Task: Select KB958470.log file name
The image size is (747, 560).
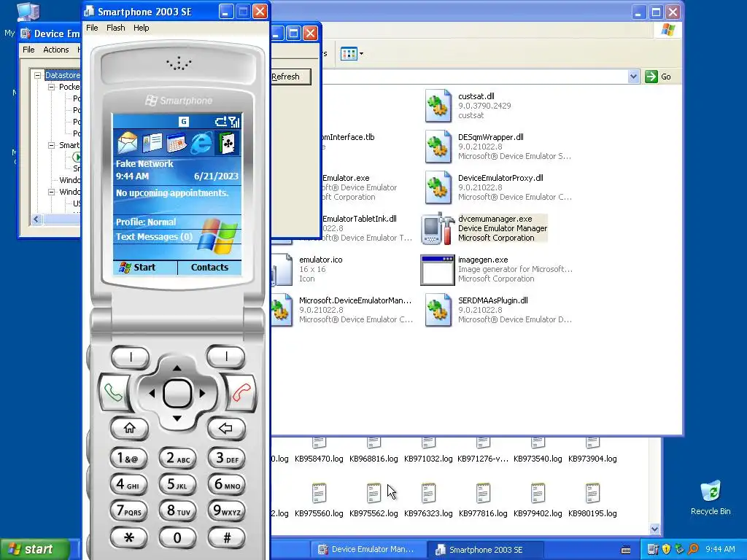Action: pos(319,459)
